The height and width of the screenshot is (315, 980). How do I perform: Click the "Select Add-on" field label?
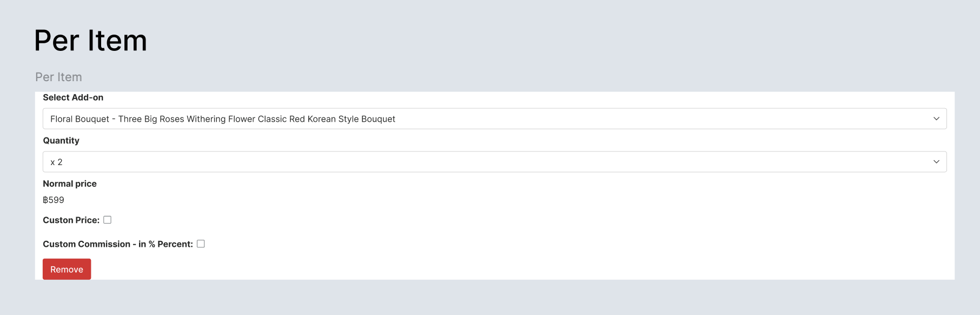[73, 97]
